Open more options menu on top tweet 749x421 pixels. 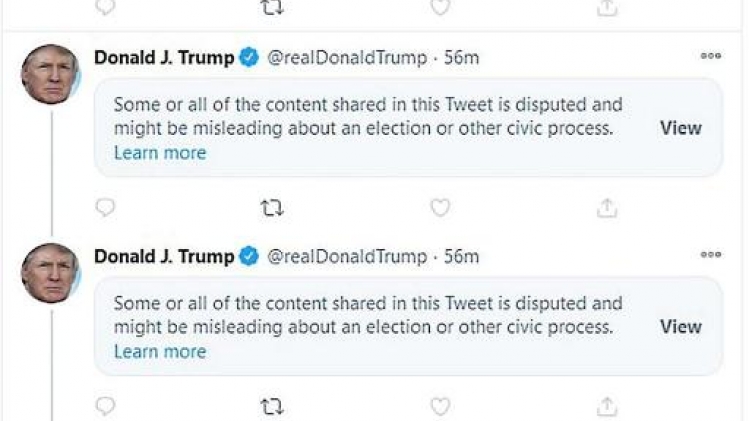710,57
